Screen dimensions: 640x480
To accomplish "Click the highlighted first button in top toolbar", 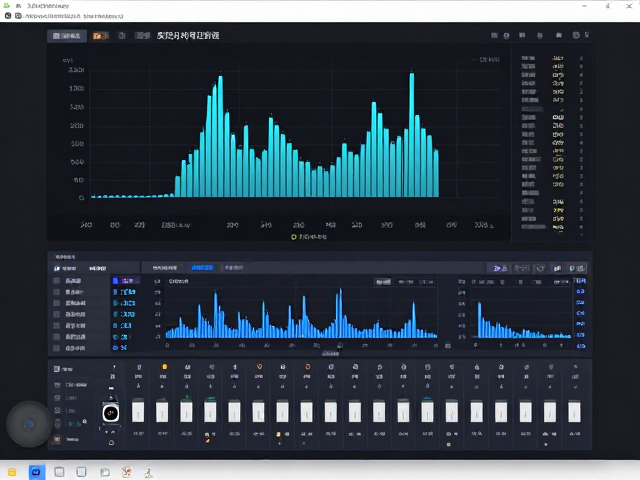I will (67, 36).
